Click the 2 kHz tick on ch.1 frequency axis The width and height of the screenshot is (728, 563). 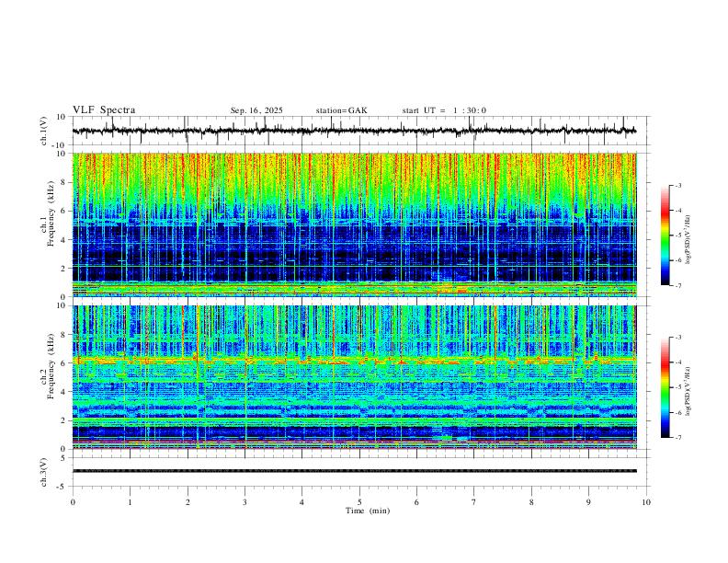click(64, 268)
